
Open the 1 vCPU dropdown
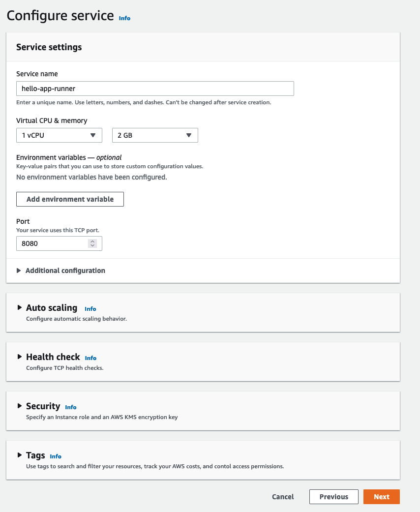[x=59, y=135]
